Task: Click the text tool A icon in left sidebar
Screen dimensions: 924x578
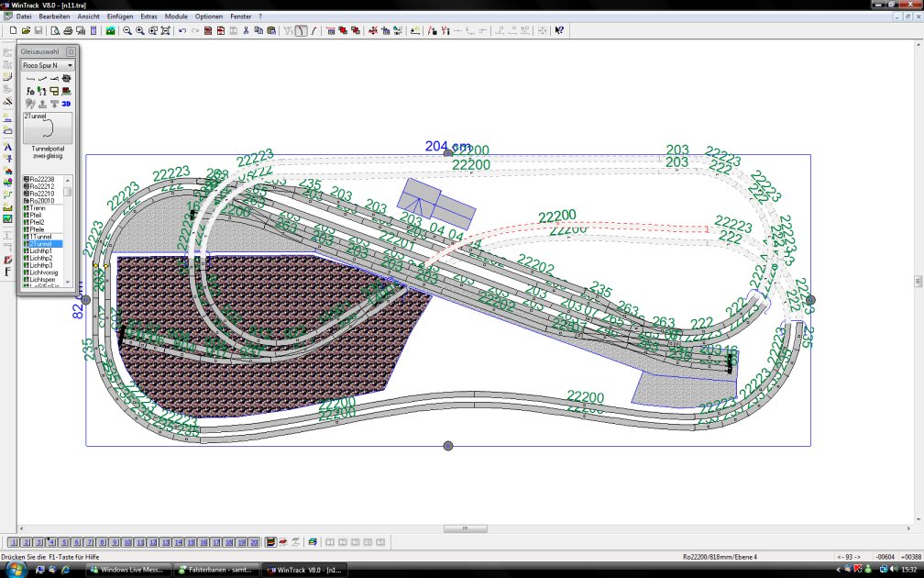Action: (7, 146)
